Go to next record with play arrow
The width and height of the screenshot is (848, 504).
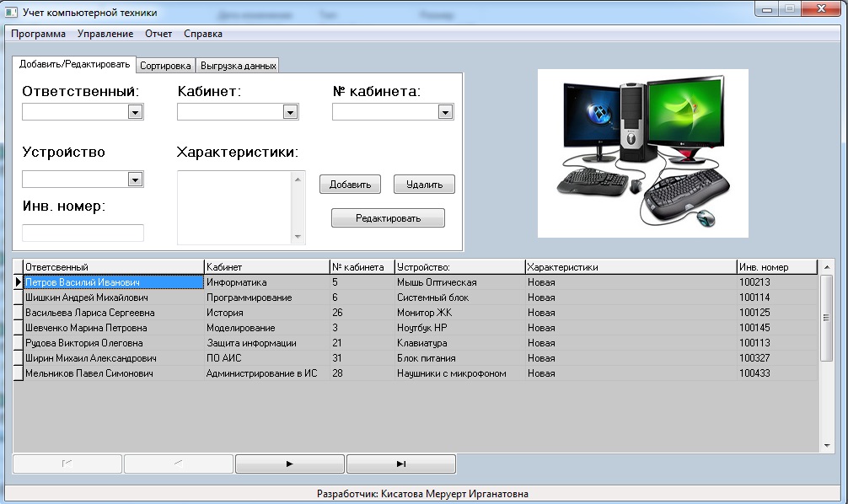coord(290,464)
